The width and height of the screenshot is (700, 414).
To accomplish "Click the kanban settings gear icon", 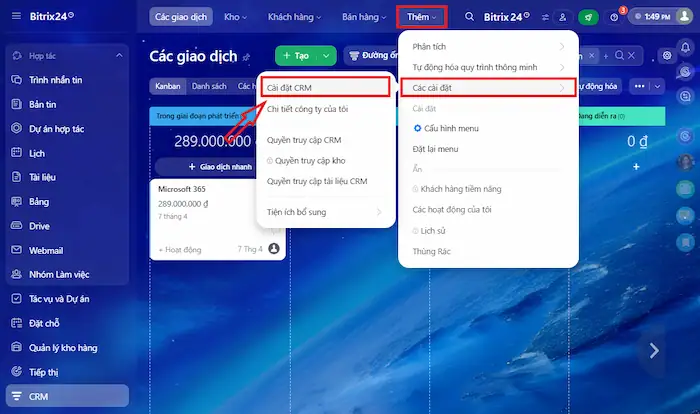I will [667, 55].
